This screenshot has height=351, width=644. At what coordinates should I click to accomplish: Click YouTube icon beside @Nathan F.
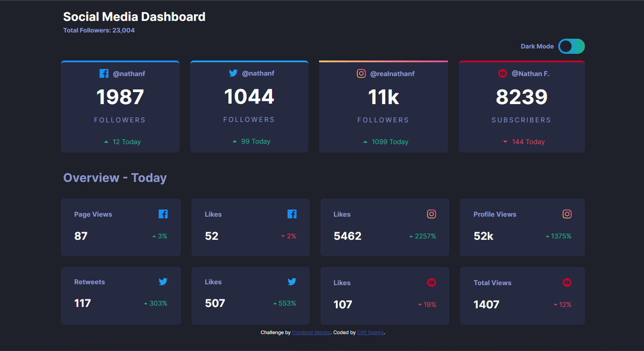(x=503, y=73)
